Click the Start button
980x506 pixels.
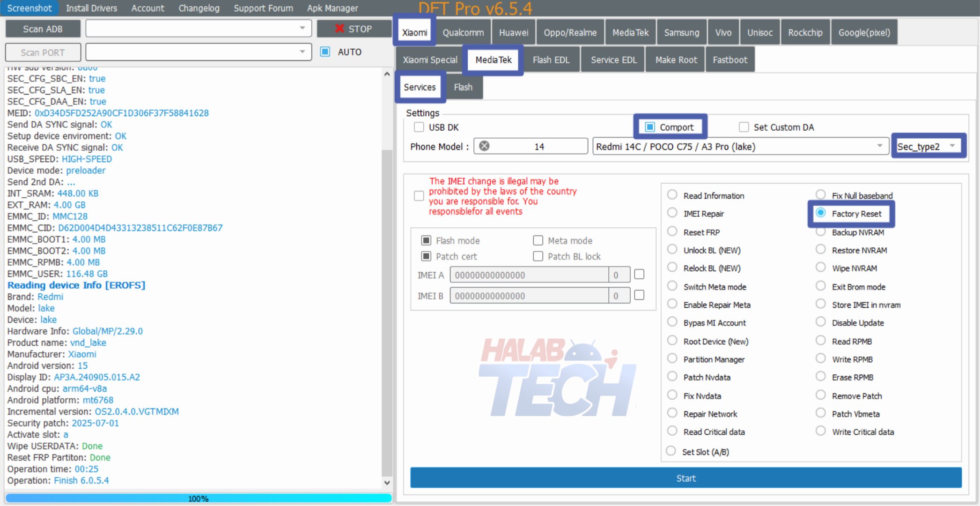pos(686,478)
